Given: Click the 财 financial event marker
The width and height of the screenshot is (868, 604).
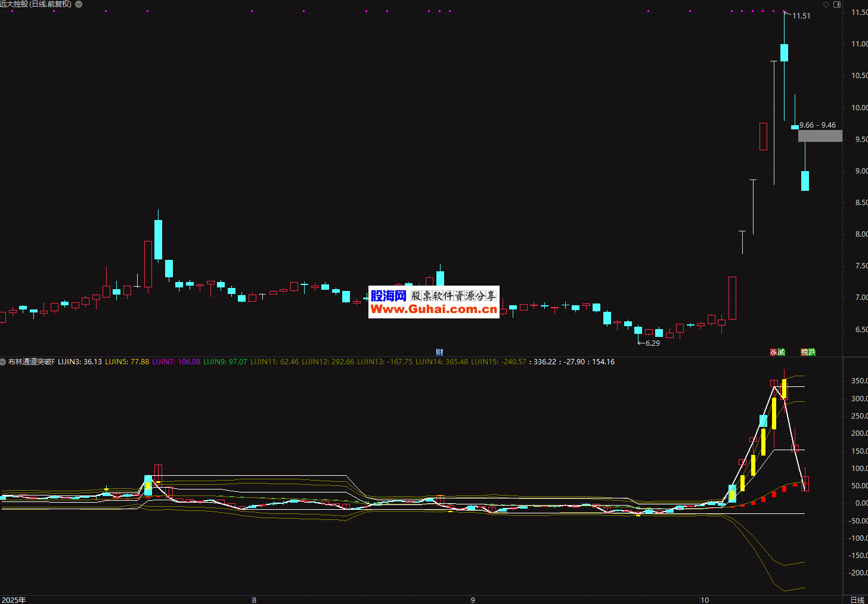Looking at the screenshot, I should tap(439, 352).
